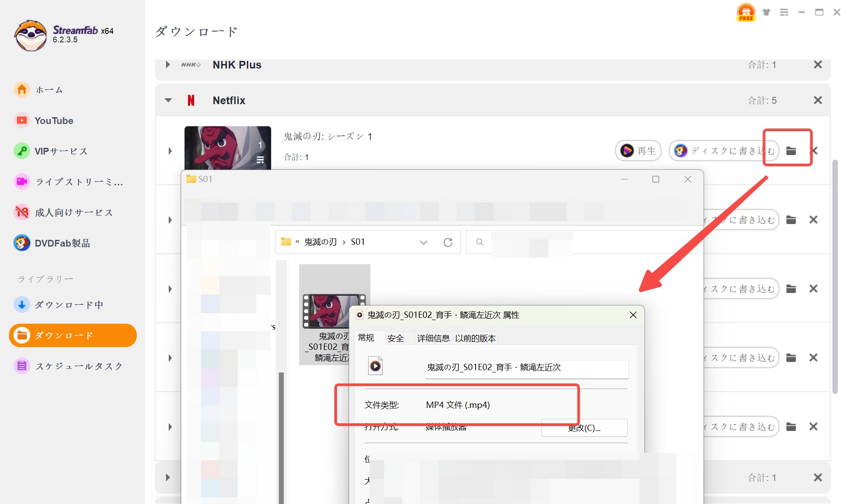
Task: Open VIPサービス in the sidebar
Action: [51, 151]
